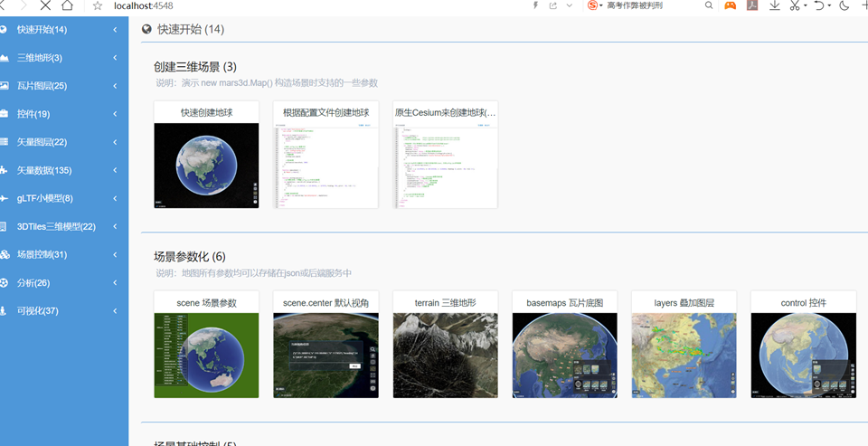Select 3DTiles三维模型(22) in sidebar
Screen dimensions: 868x446
pos(64,226)
